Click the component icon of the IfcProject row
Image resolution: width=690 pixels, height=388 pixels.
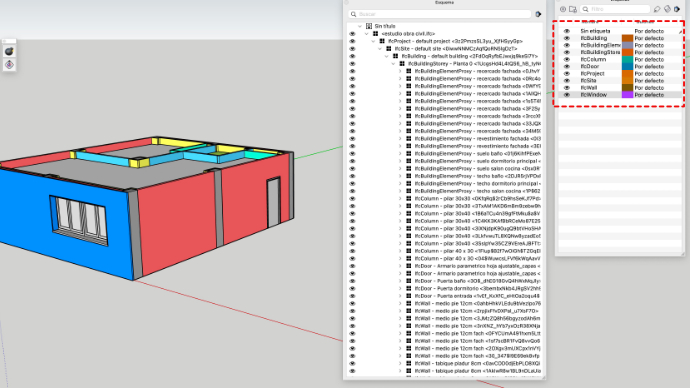[x=382, y=41]
